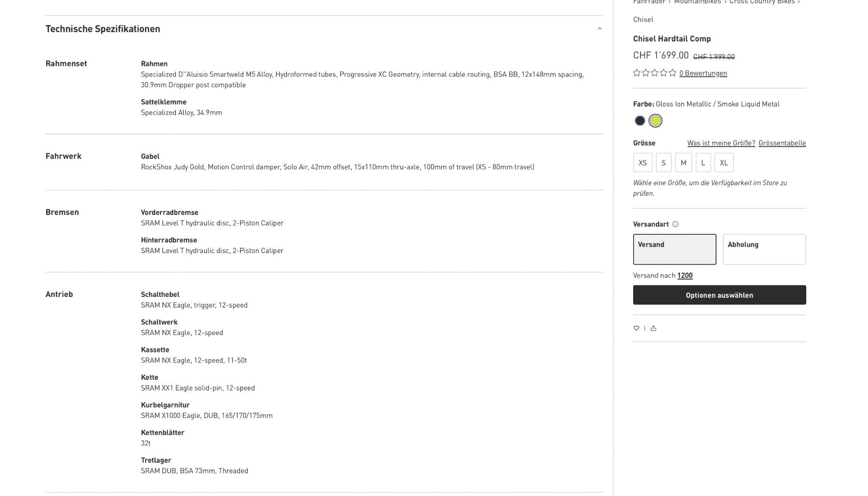868x496 pixels.
Task: Collapse the Technische Spezifikationen section
Action: tap(599, 29)
